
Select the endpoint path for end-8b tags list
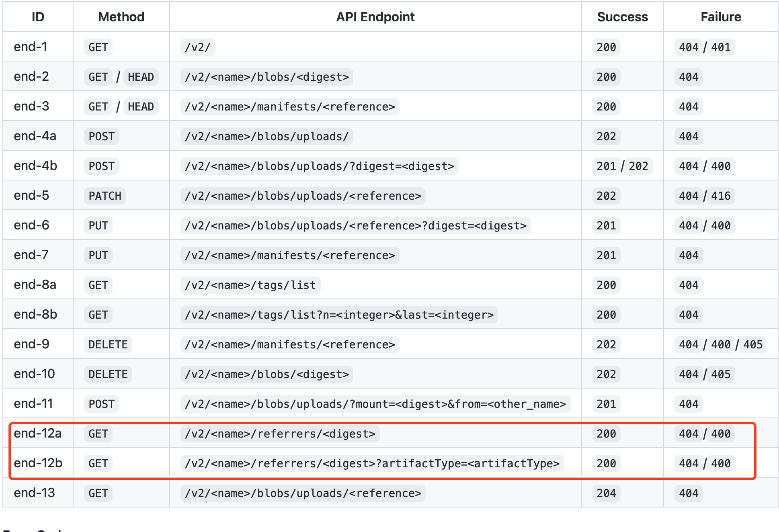tap(340, 315)
